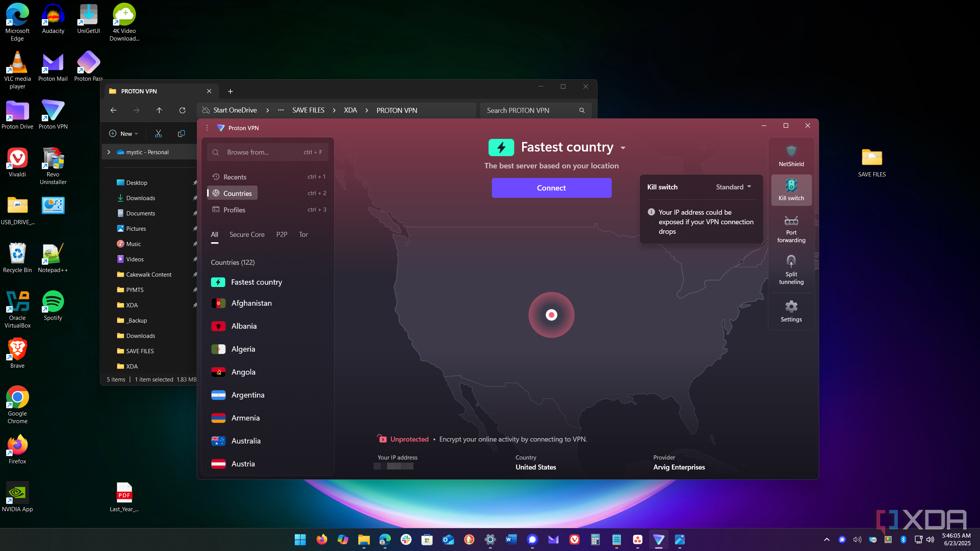Image resolution: width=980 pixels, height=551 pixels.
Task: Click the current location marker on the map
Action: 551,315
